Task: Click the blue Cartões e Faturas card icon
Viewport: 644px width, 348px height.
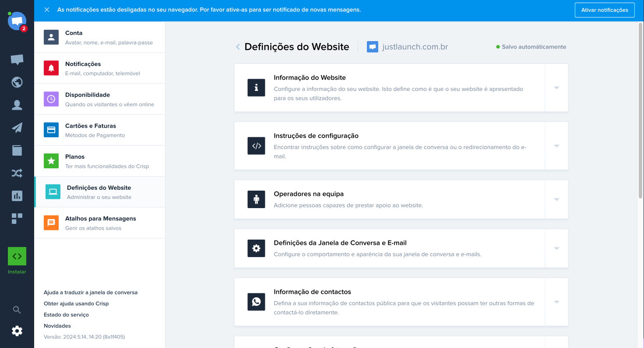Action: 51,130
